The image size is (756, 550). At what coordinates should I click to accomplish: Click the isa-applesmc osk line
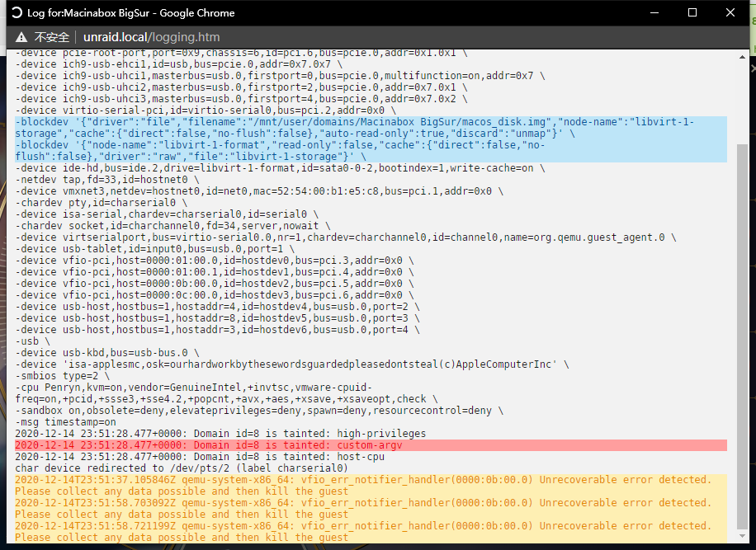pos(292,364)
